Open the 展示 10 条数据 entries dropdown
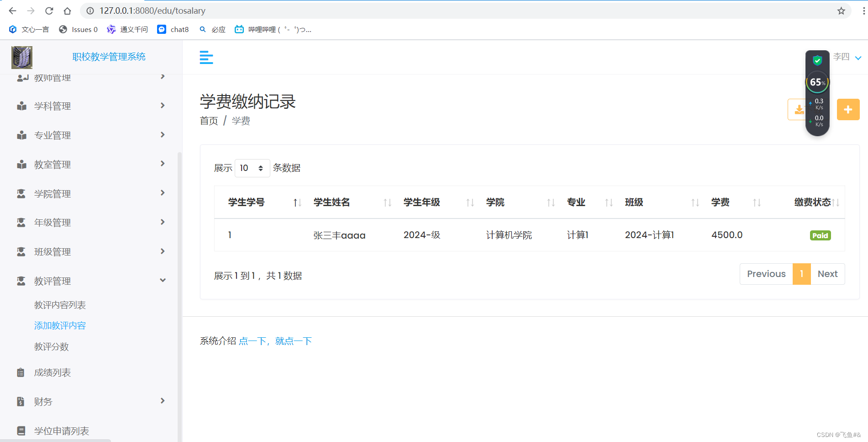This screenshot has width=868, height=442. (x=252, y=168)
